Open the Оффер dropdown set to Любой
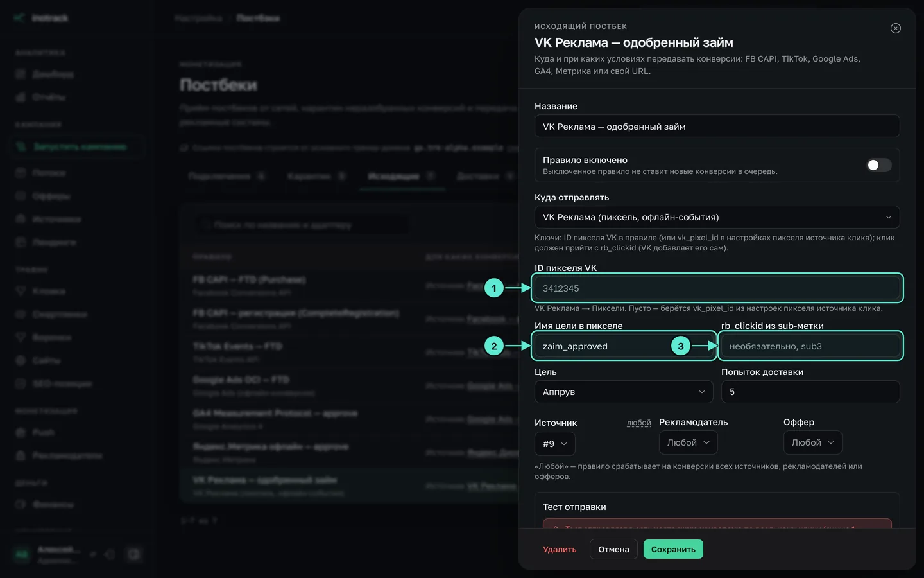The height and width of the screenshot is (578, 924). pos(812,442)
